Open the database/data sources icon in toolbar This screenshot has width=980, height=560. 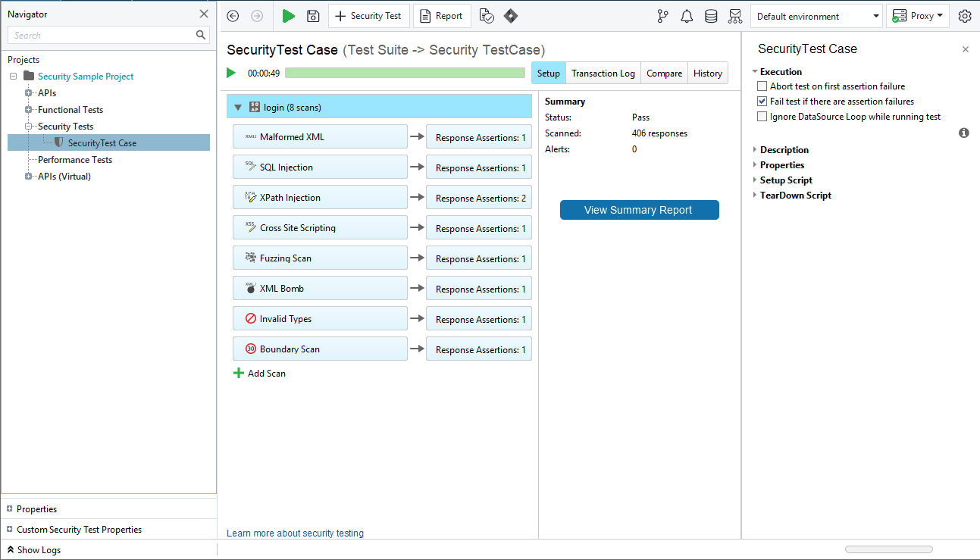click(711, 15)
